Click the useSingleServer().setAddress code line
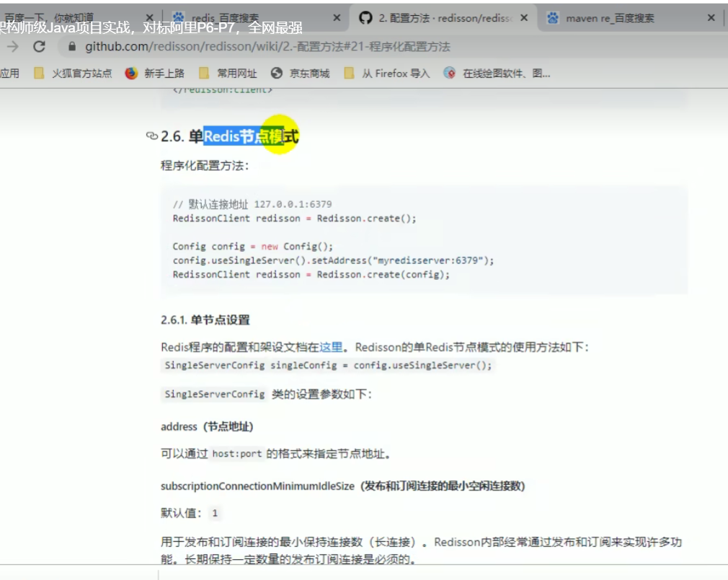This screenshot has height=580, width=728. 333,260
